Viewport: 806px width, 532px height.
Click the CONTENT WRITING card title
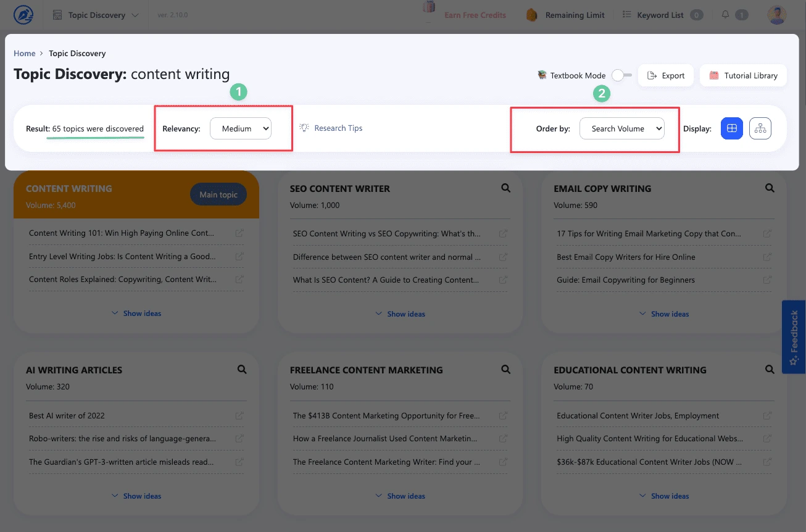(69, 189)
